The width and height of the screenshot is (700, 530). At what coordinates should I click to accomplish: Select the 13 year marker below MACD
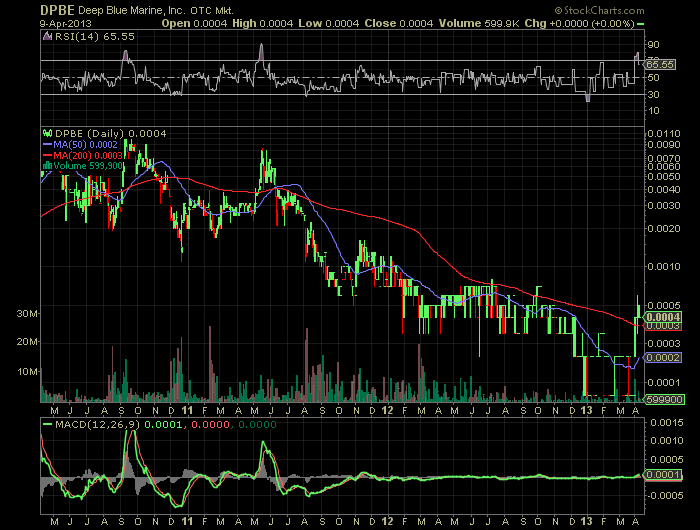point(586,521)
